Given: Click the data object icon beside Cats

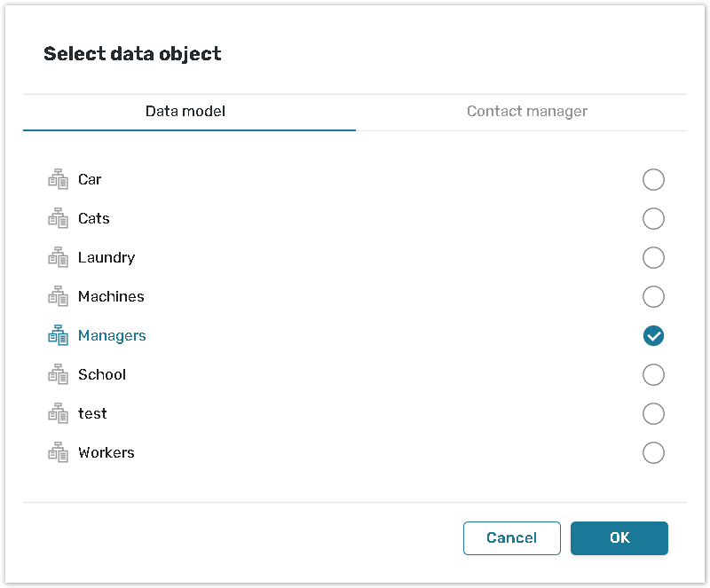Looking at the screenshot, I should tap(58, 219).
